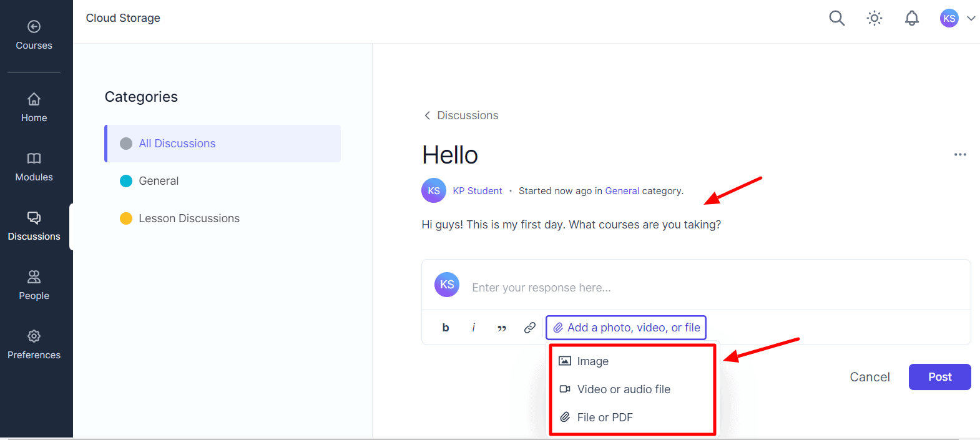Filter by Lesson Discussions category
The width and height of the screenshot is (980, 440).
[189, 218]
